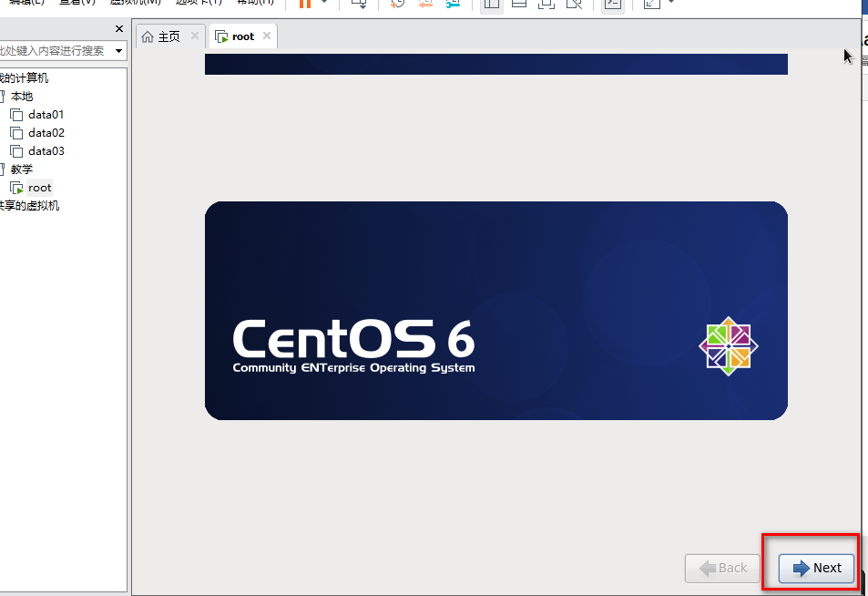Screen dimensions: 868x596
Task: Click the full screen mode toolbar icon
Action: point(546,4)
